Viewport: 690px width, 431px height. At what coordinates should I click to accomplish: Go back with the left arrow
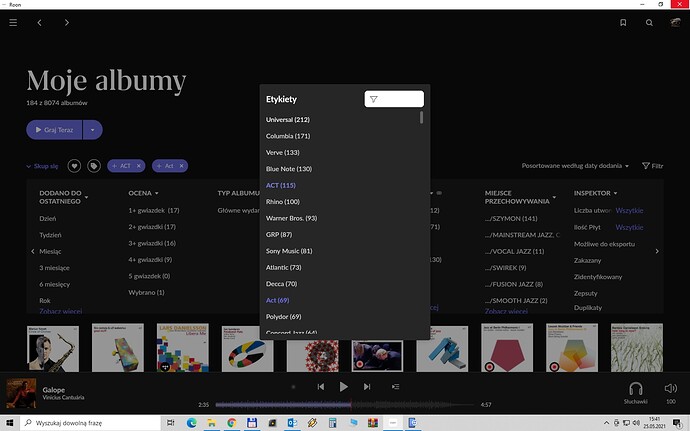click(40, 22)
